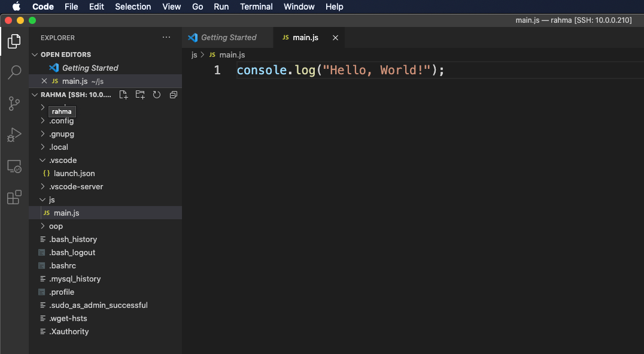
Task: Click the js breadcrumb in editor path
Action: point(194,55)
